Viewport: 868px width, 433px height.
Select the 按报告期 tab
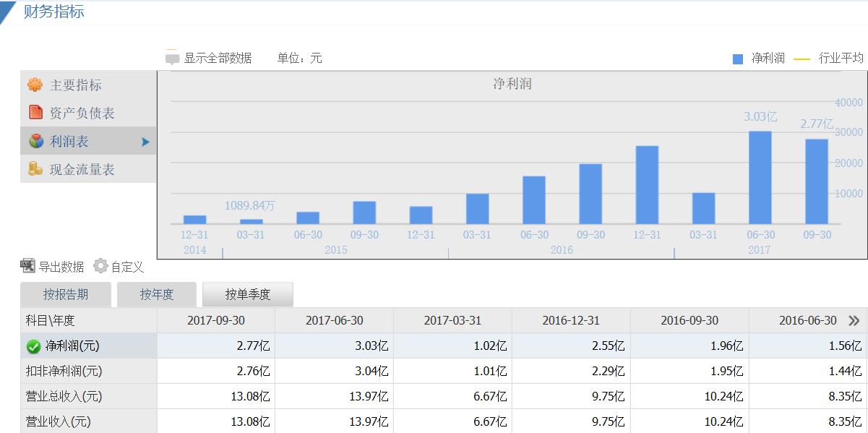pyautogui.click(x=66, y=294)
